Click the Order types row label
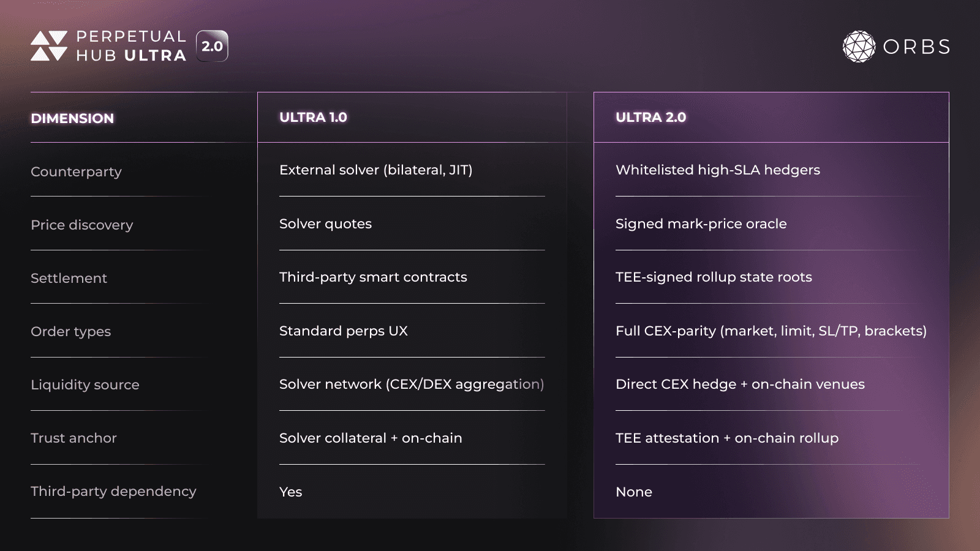The width and height of the screenshot is (980, 551). pos(70,331)
